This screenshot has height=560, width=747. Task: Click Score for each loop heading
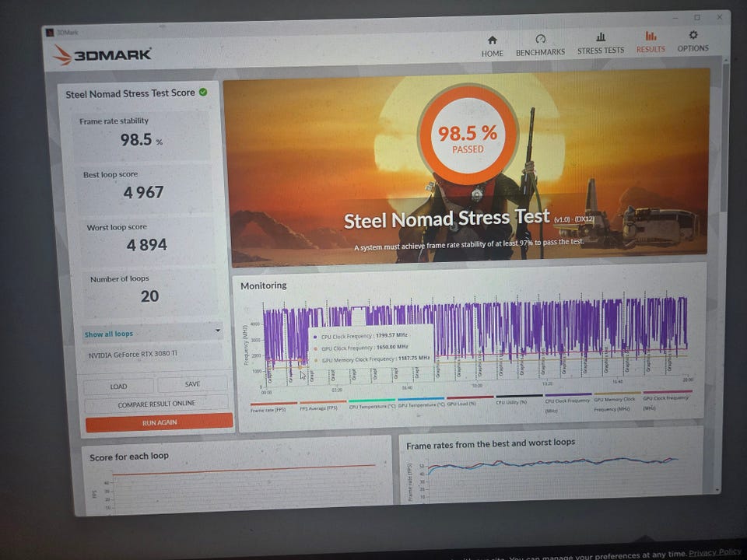[129, 457]
